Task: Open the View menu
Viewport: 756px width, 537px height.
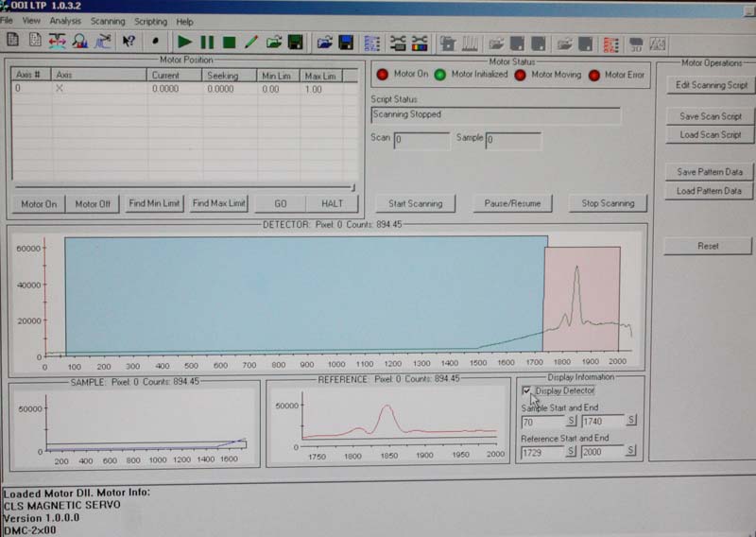Action: (x=31, y=21)
